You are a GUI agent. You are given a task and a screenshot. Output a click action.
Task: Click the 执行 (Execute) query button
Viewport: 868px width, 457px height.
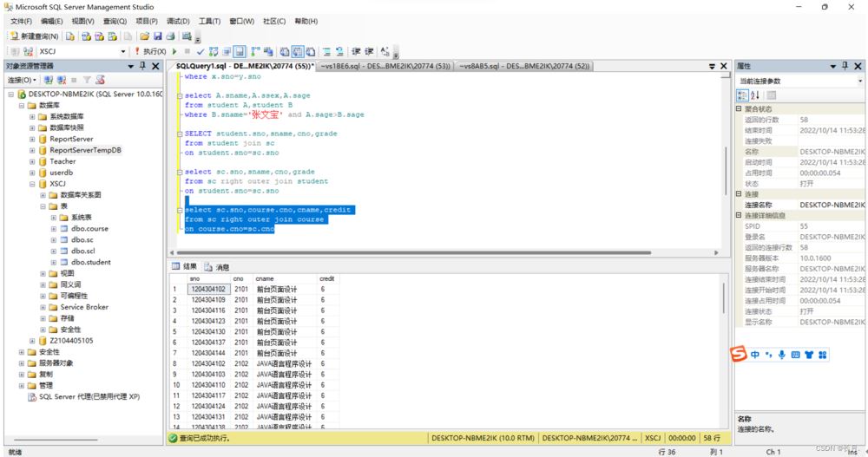point(153,52)
